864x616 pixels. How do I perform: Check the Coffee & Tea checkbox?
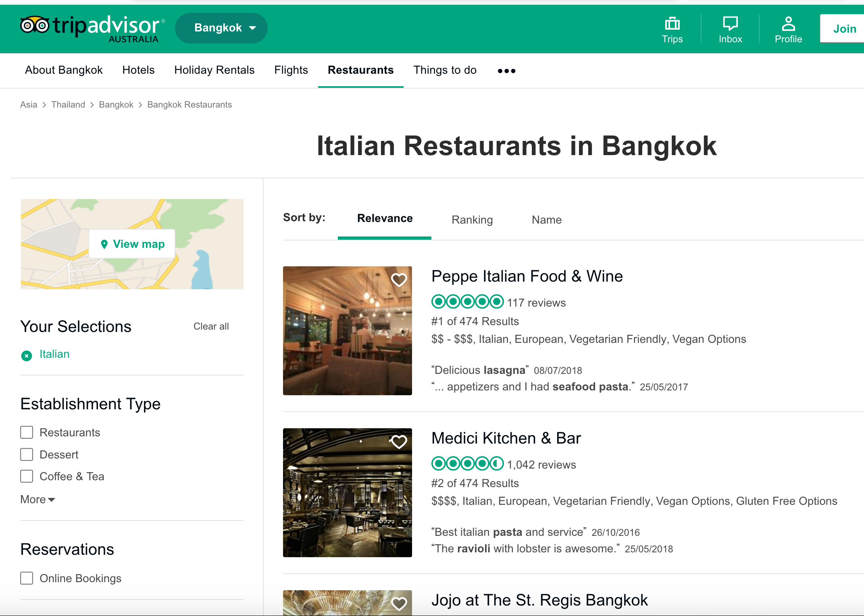[x=27, y=476]
